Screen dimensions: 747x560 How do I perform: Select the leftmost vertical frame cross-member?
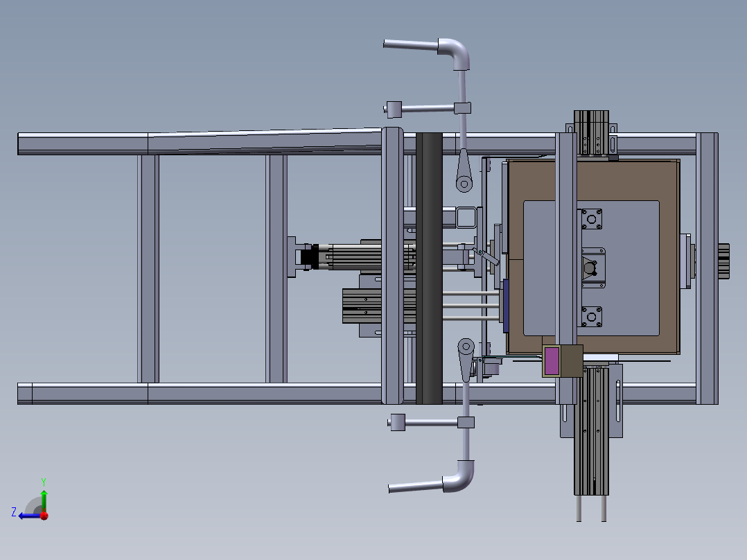148,268
